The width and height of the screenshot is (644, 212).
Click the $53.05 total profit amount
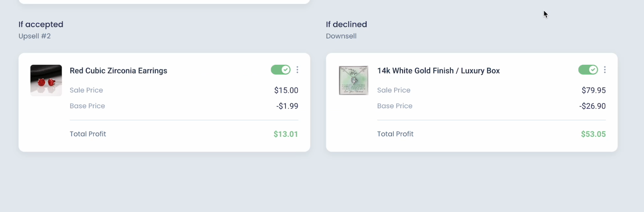(x=593, y=134)
